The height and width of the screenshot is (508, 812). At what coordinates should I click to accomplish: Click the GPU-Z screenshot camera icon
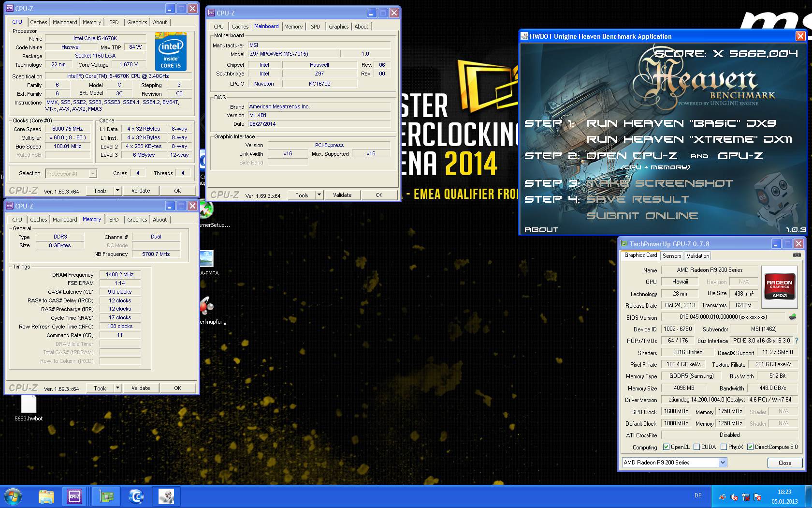pyautogui.click(x=797, y=255)
